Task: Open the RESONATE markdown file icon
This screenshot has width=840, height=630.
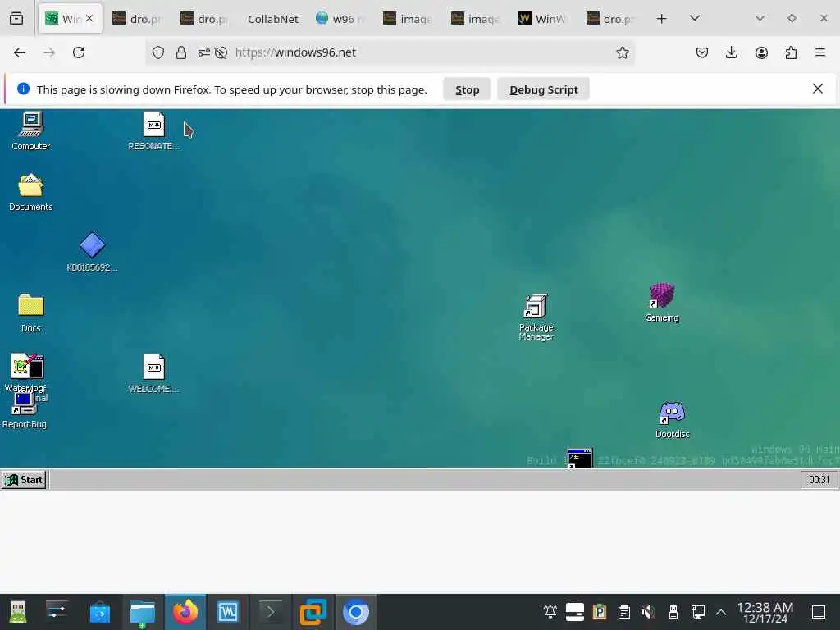Action: point(153,130)
